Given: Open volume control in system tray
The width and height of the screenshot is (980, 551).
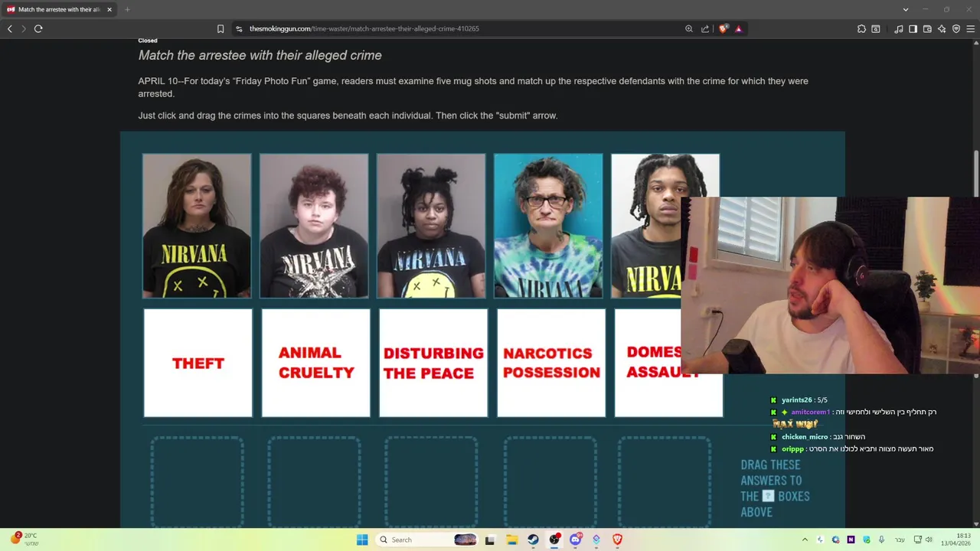Looking at the screenshot, I should click(929, 540).
